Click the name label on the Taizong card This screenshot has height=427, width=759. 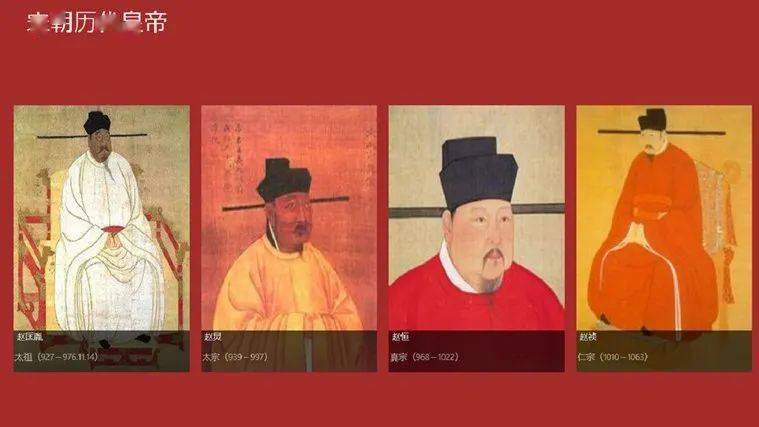point(213,336)
